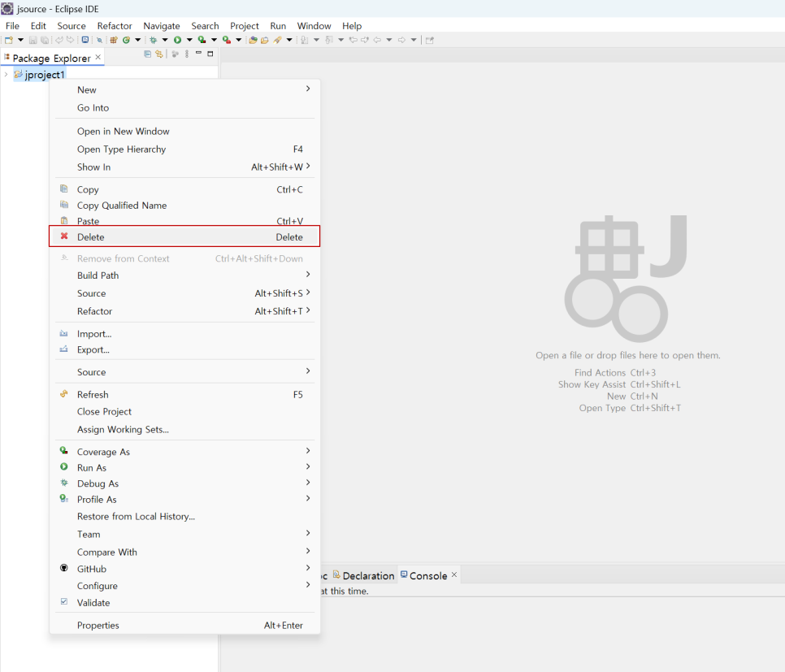
Task: Click Collapse All in Package Explorer
Action: (x=147, y=54)
